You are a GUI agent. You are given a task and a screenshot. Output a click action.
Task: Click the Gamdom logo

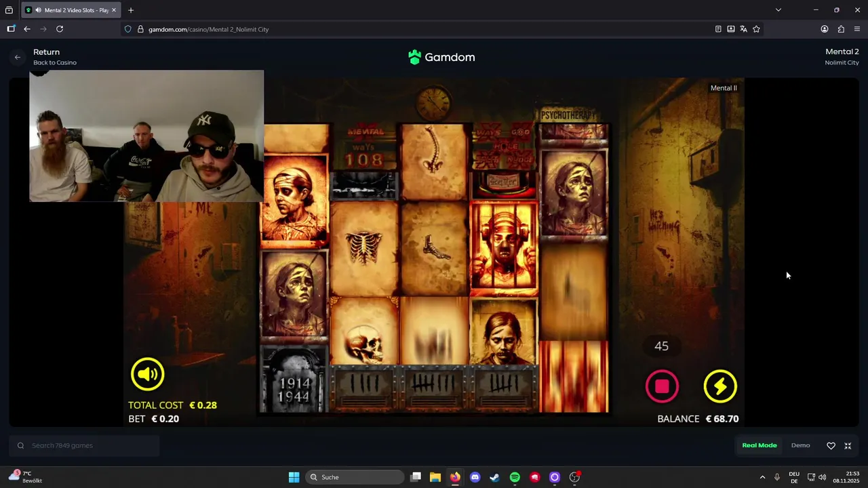click(441, 58)
